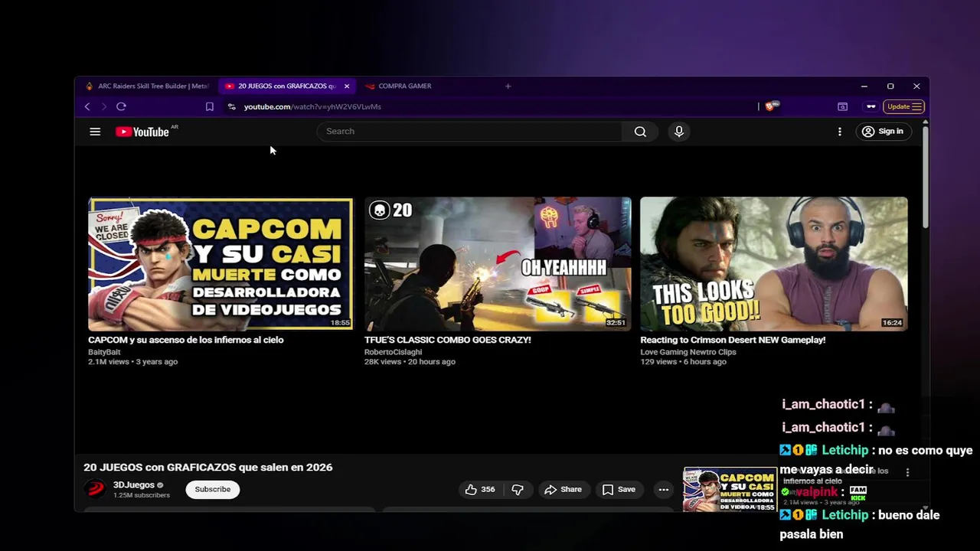Viewport: 980px width, 551px height.
Task: Open site information icon beside URL
Action: click(232, 106)
